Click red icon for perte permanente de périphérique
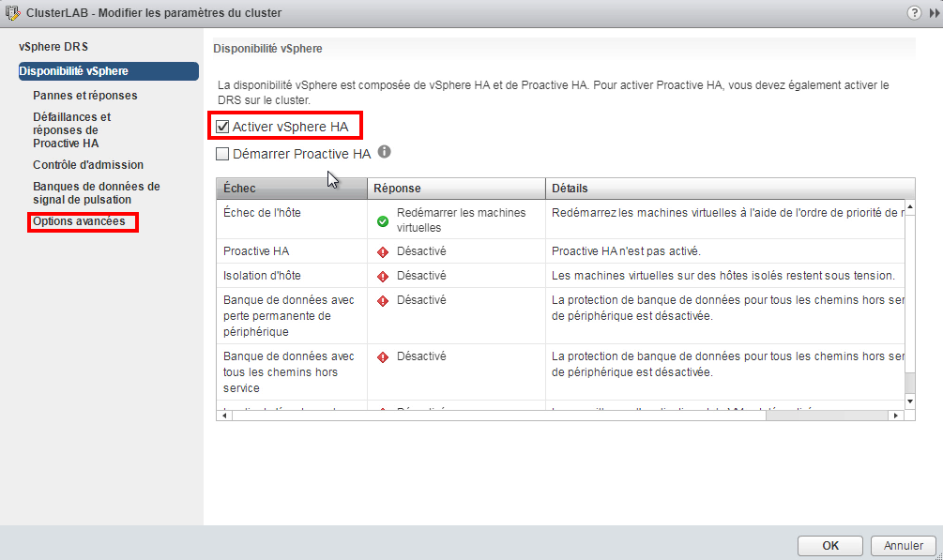The height and width of the screenshot is (560, 943). click(x=383, y=301)
